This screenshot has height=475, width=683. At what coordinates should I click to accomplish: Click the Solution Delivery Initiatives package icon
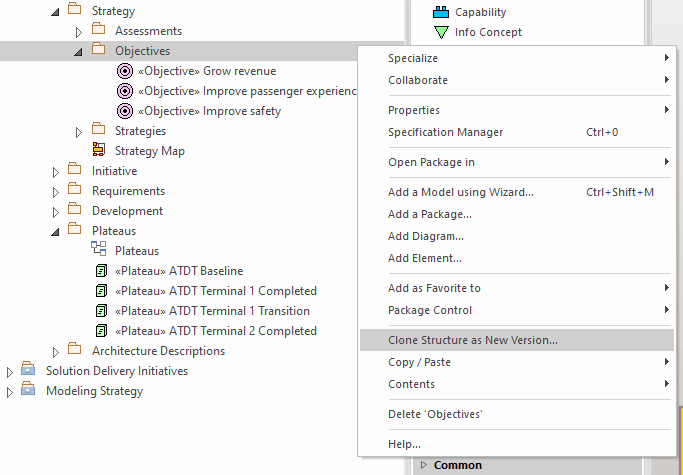pyautogui.click(x=29, y=371)
